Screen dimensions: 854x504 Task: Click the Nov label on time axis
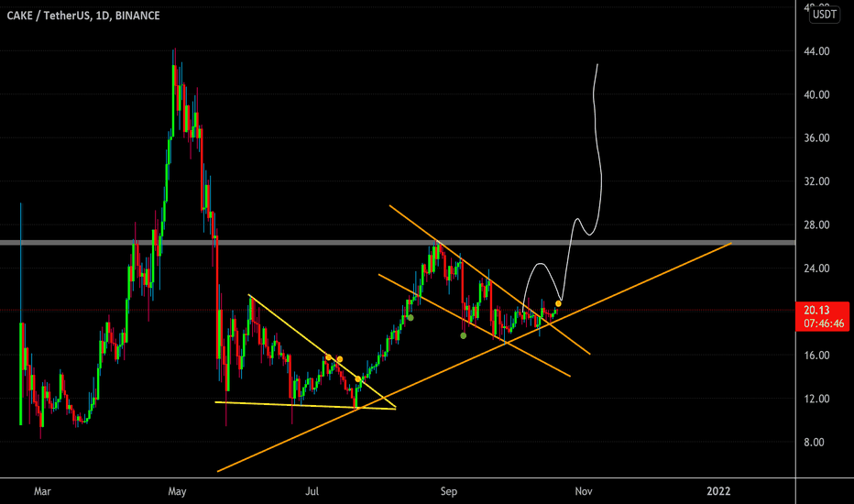[584, 491]
